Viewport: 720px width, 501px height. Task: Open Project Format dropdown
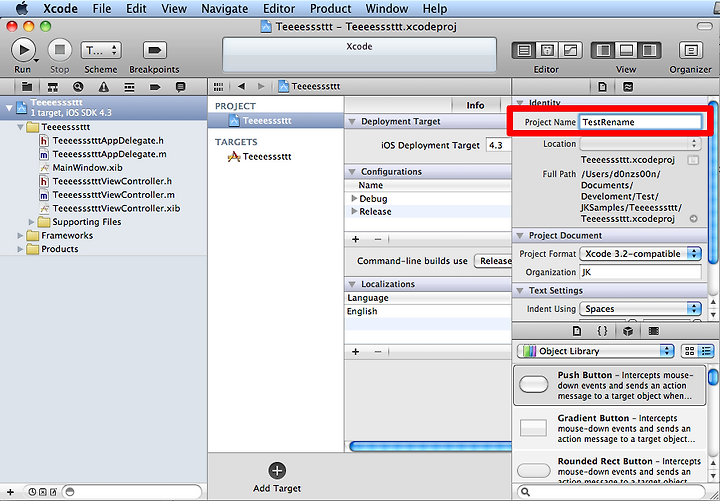(641, 253)
